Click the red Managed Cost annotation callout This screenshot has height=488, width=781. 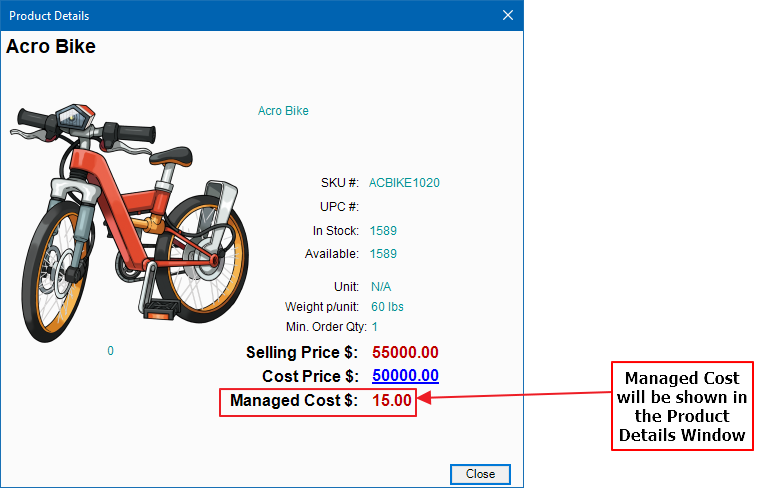[681, 406]
